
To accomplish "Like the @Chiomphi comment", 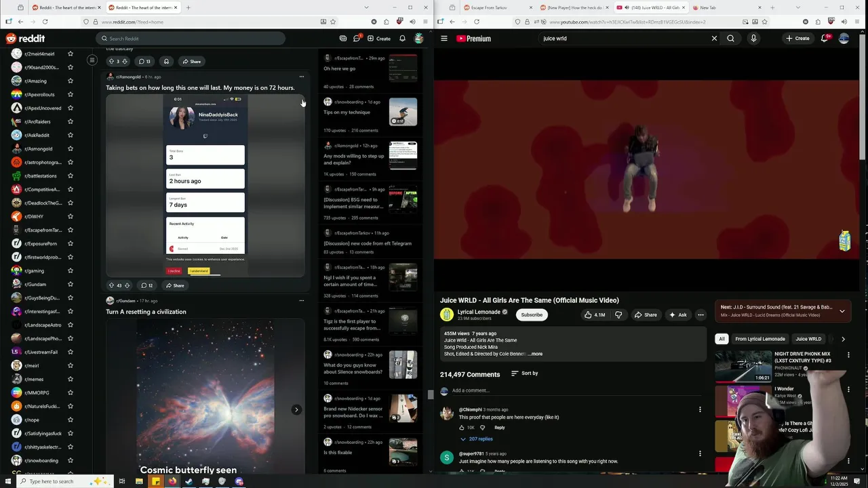I will (462, 428).
